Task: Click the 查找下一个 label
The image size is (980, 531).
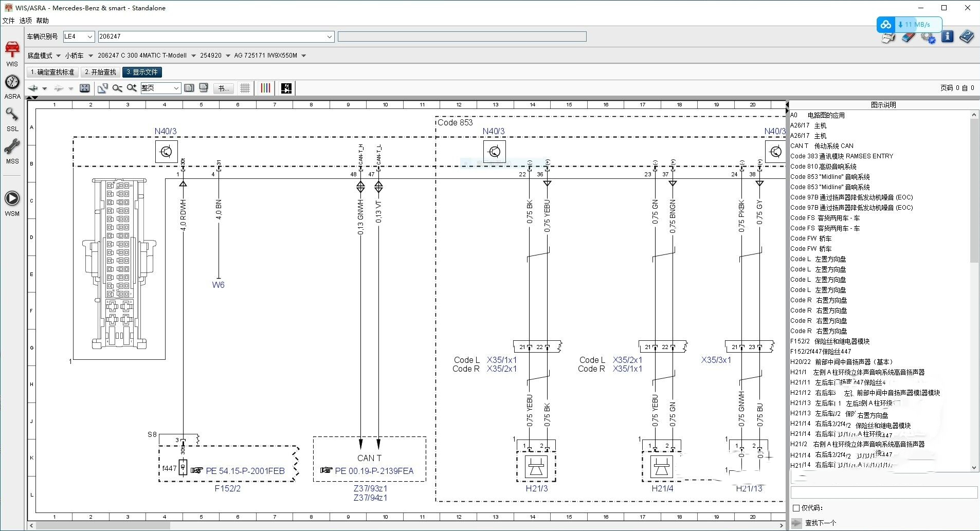Action: tap(821, 523)
